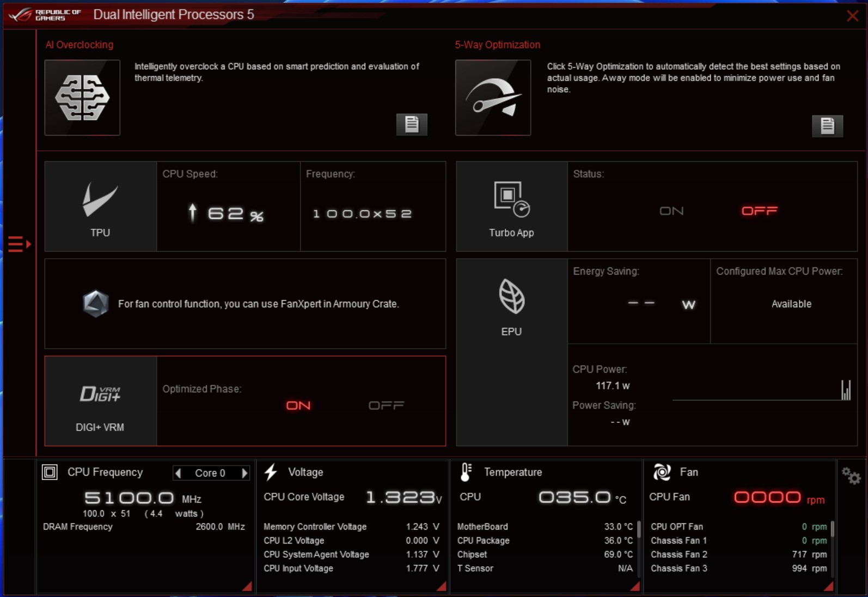This screenshot has width=868, height=597.
Task: Click the CPU System Agent Voltage row
Action: point(351,554)
